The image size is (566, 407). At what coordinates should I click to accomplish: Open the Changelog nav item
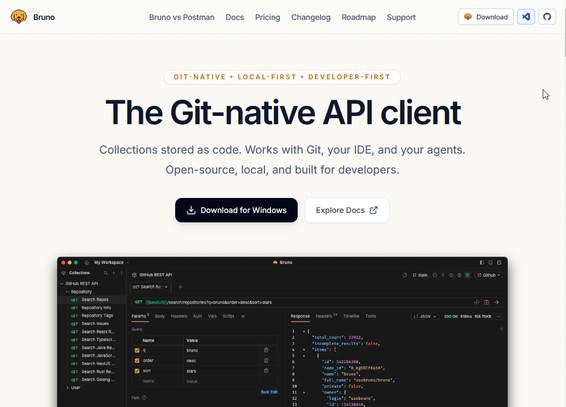tap(311, 17)
